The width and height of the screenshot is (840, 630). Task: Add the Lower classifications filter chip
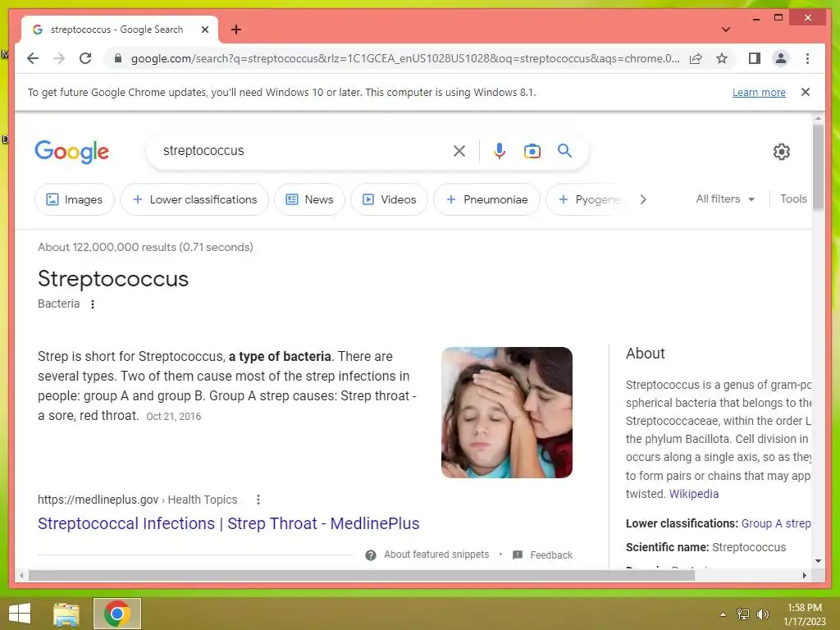[x=194, y=199]
